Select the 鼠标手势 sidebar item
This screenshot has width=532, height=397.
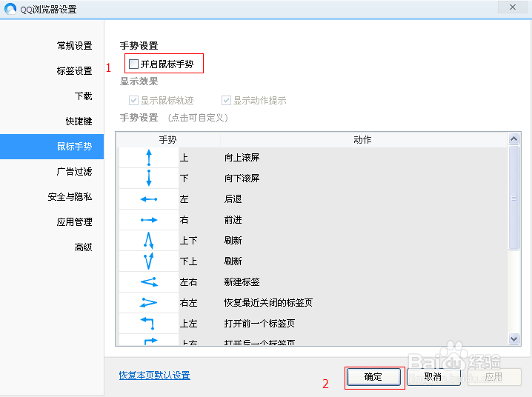pyautogui.click(x=52, y=147)
